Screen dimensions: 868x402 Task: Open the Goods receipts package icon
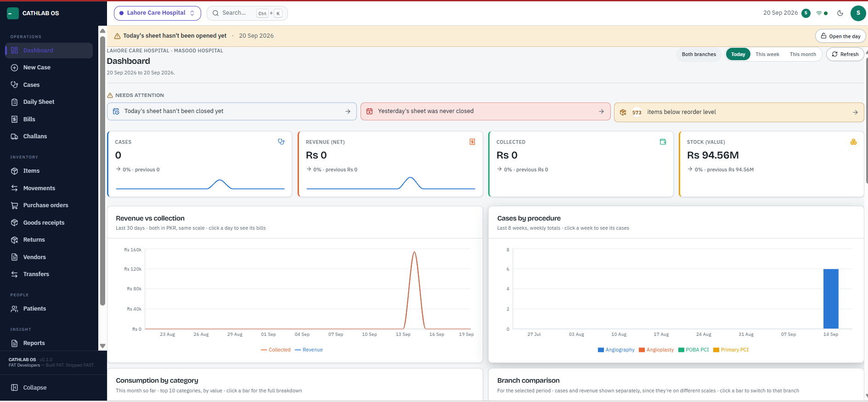tap(14, 222)
